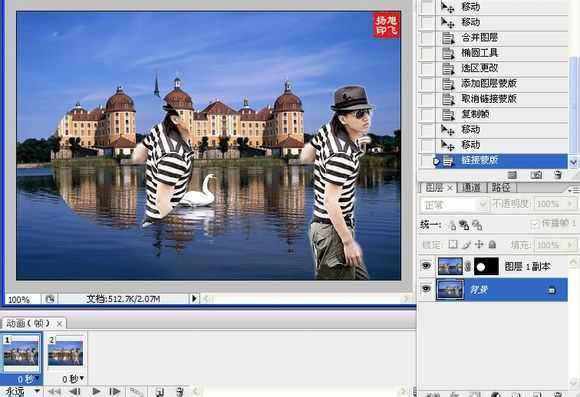Set history brush source box beside 复制帧
Viewport: 580px width, 397px height.
427,115
